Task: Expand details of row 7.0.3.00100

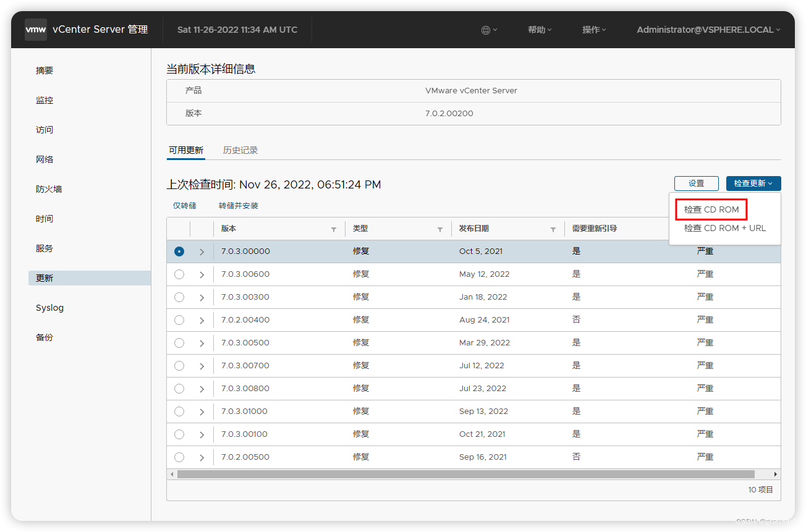Action: pyautogui.click(x=201, y=435)
